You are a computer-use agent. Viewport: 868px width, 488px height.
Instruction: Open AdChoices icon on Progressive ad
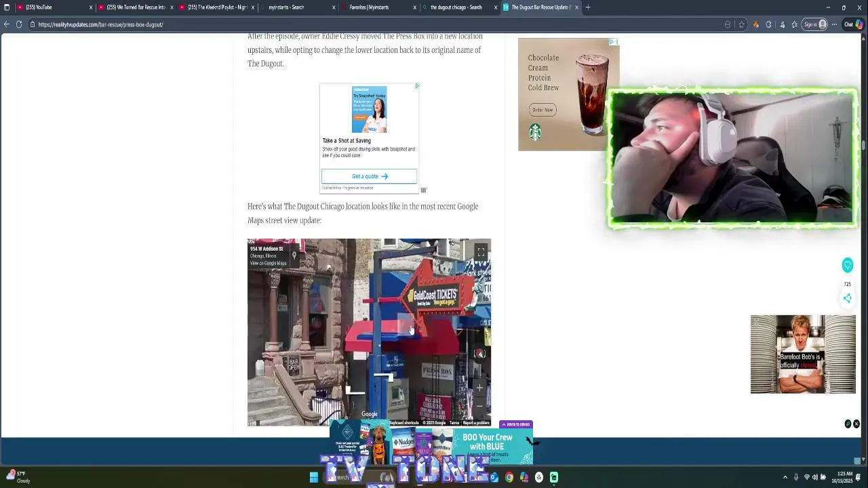(x=417, y=86)
